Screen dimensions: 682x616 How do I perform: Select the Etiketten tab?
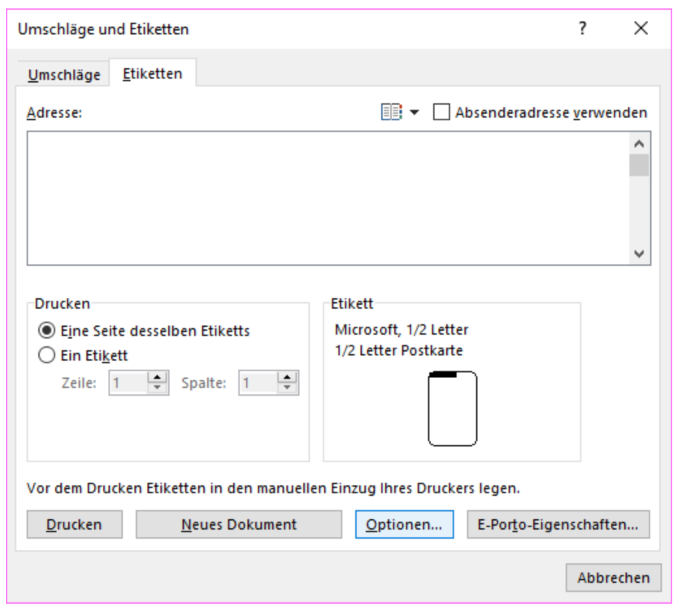click(x=153, y=73)
